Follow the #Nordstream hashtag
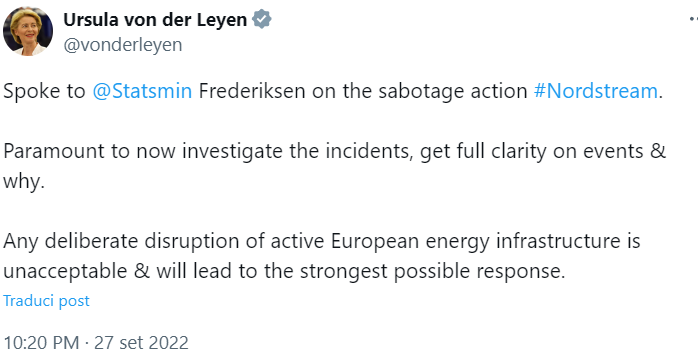 (x=596, y=91)
